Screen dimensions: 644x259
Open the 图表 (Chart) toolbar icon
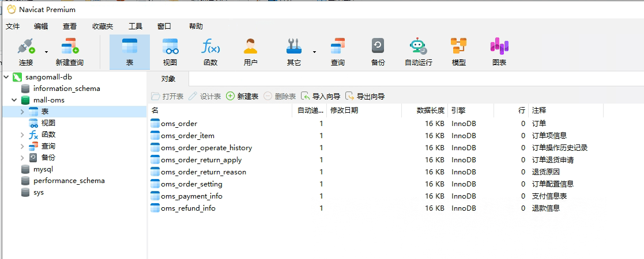click(499, 52)
